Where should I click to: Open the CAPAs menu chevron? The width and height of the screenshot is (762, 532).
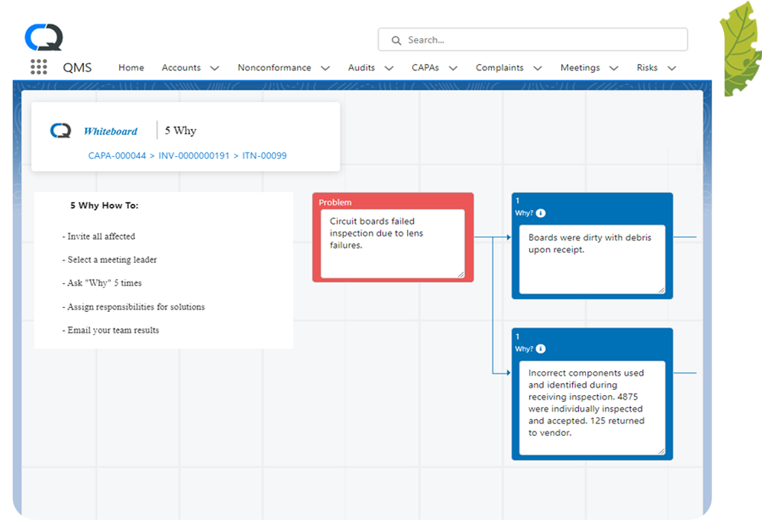(x=452, y=68)
